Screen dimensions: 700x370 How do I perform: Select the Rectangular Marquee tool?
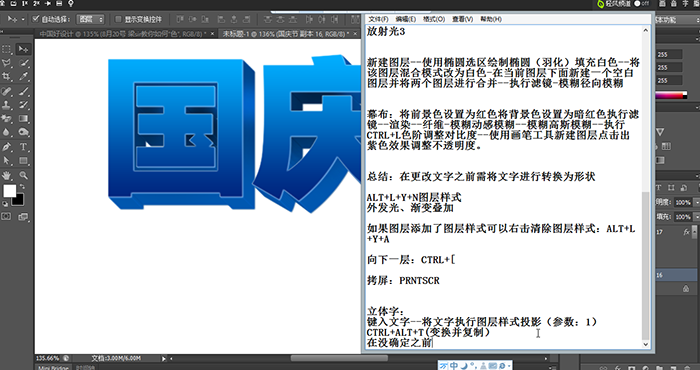click(7, 49)
